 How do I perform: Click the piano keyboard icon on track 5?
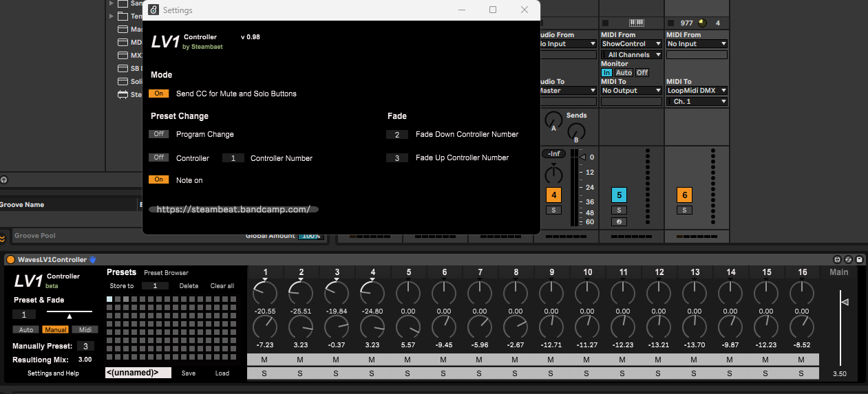(x=635, y=23)
